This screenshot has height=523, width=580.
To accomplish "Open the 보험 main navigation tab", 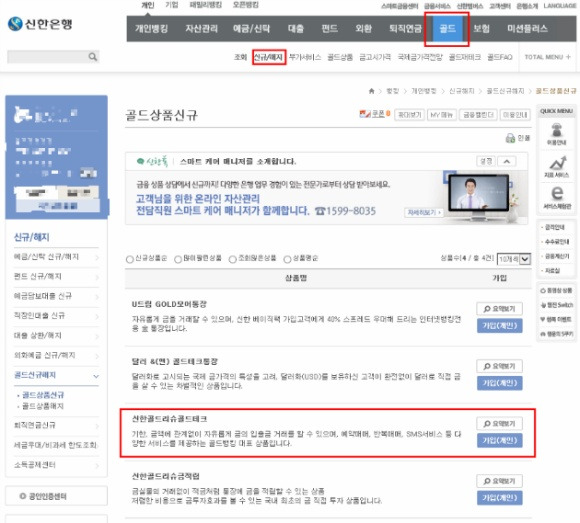I will (x=481, y=28).
